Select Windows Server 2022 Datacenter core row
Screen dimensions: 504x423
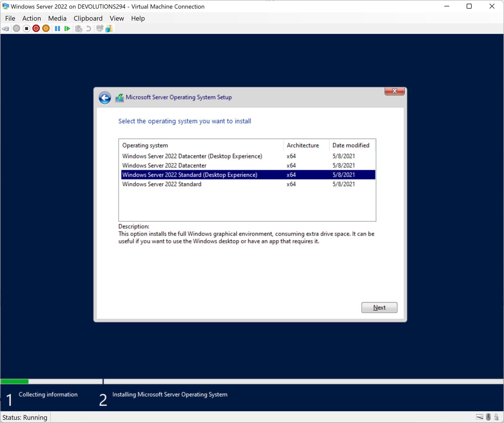[248, 166]
